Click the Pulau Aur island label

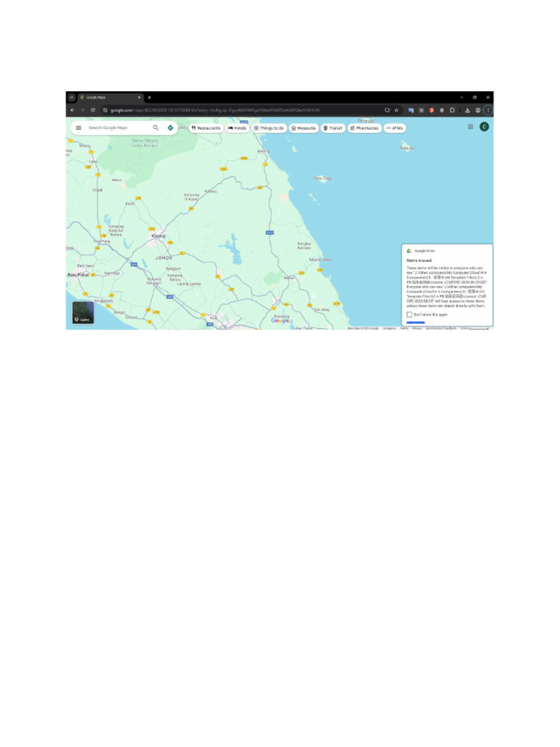click(407, 148)
